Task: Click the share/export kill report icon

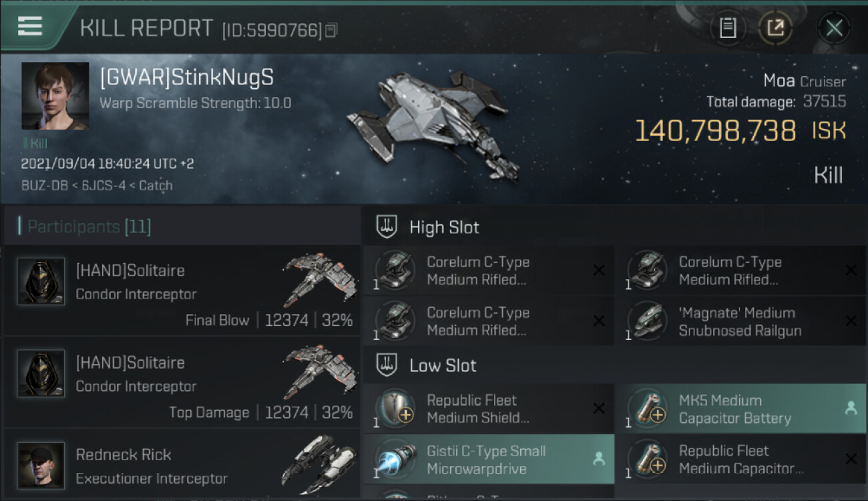Action: 775,28
